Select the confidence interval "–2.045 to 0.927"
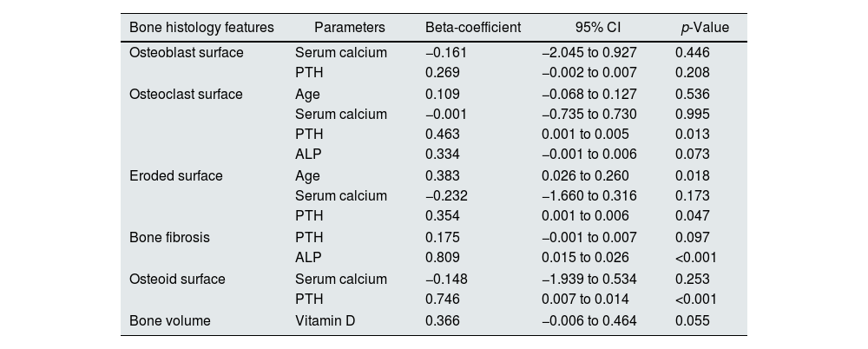 589,53
